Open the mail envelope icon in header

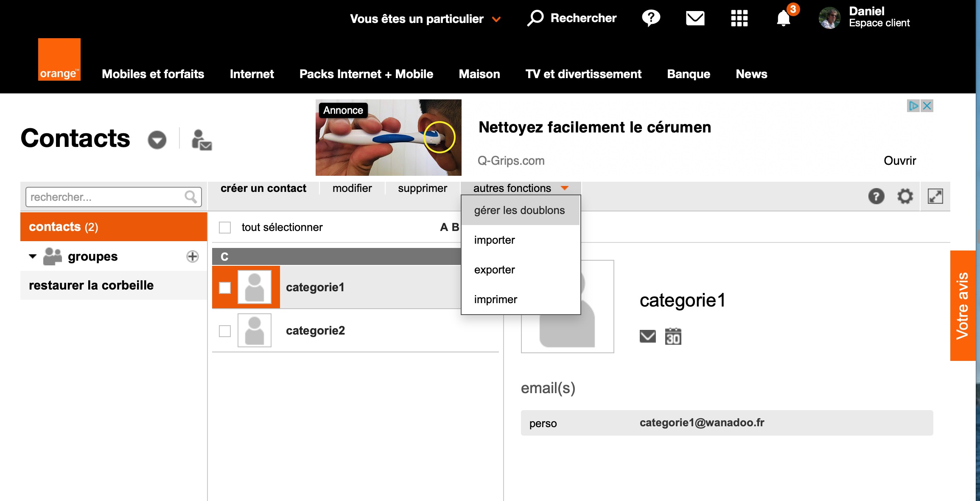click(x=695, y=18)
